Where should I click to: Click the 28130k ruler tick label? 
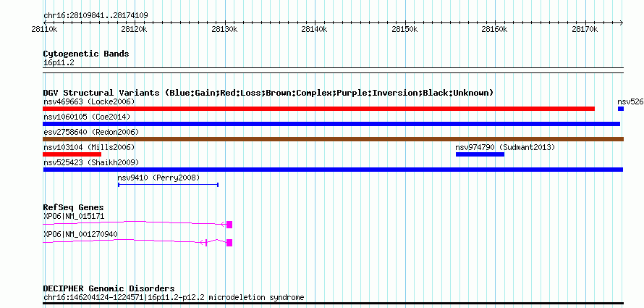[x=224, y=29]
